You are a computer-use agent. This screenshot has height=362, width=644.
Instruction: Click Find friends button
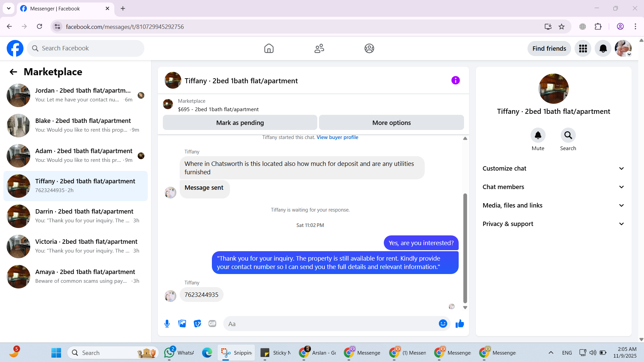[x=549, y=49]
